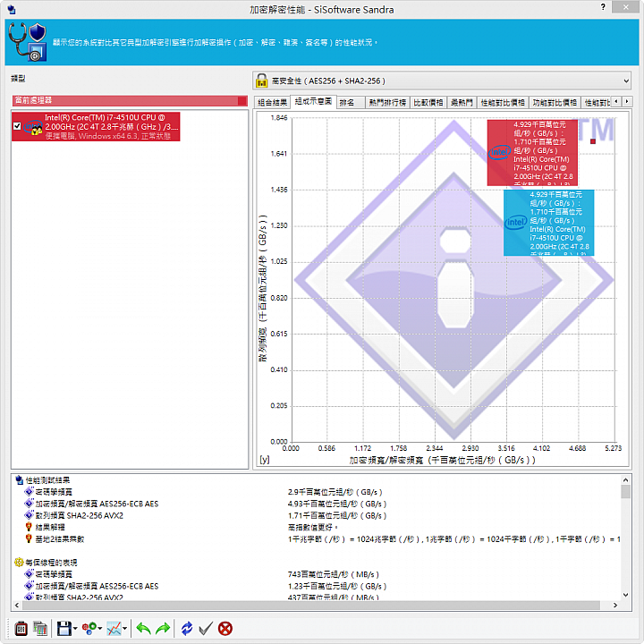Close the SiSoftware Sandra window
Image resolution: width=644 pixels, height=644 pixels.
[x=625, y=6]
